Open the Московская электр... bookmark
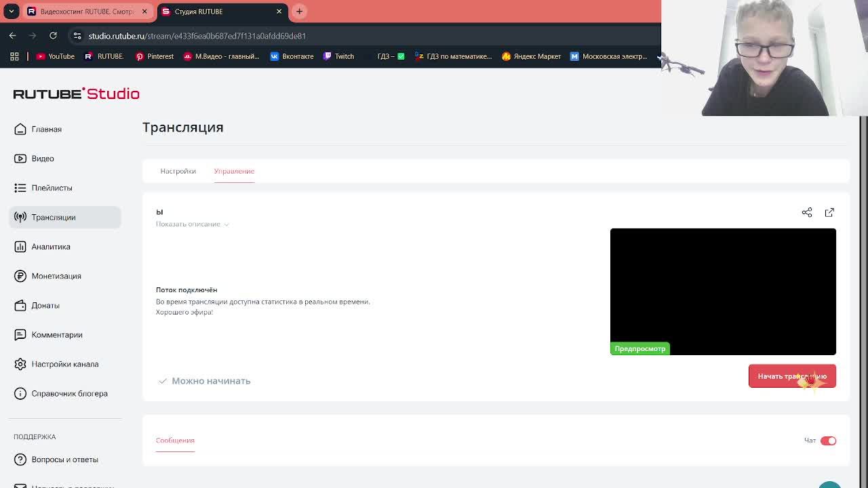The height and width of the screenshot is (488, 868). [x=609, y=56]
